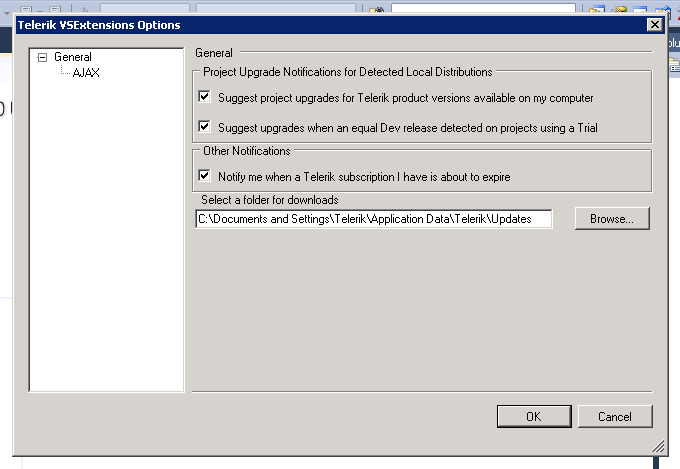Screen dimensions: 680x469
Task: Click the binoculars find icon in toolbar
Action: [376, 10]
